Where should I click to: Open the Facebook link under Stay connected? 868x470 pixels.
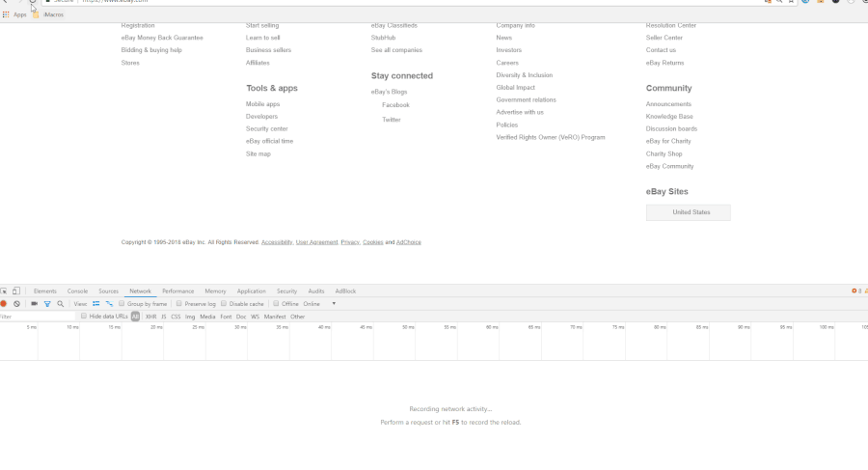tap(395, 105)
